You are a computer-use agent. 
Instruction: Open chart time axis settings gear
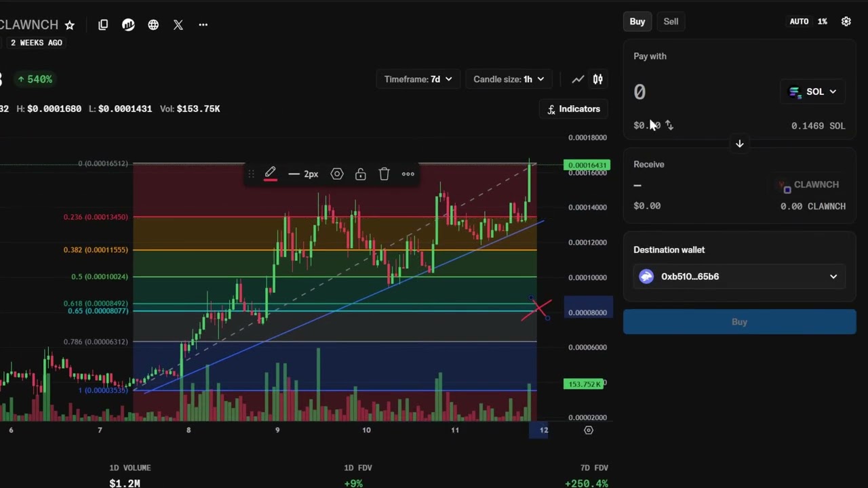(589, 430)
